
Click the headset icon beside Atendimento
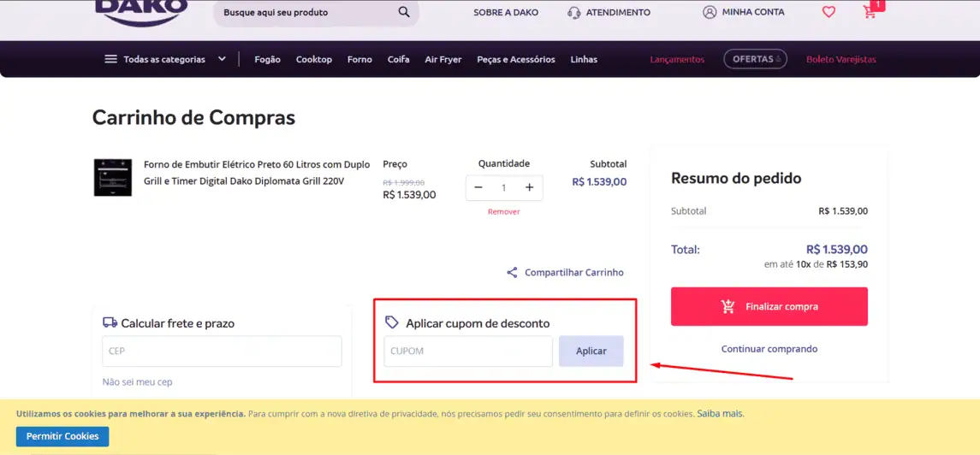pos(573,13)
